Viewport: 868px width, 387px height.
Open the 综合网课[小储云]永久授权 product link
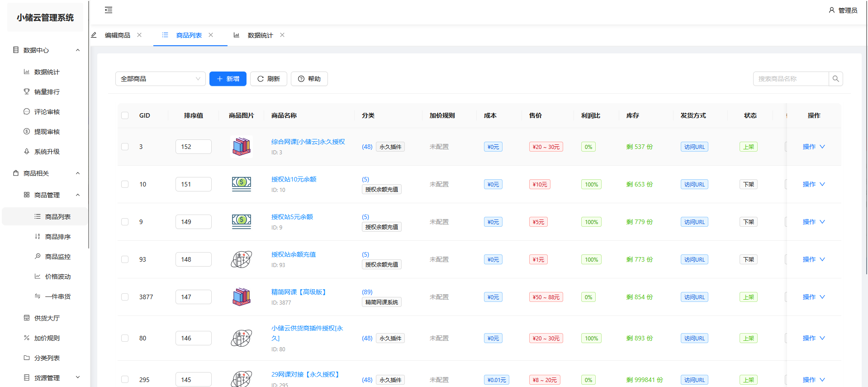click(308, 142)
